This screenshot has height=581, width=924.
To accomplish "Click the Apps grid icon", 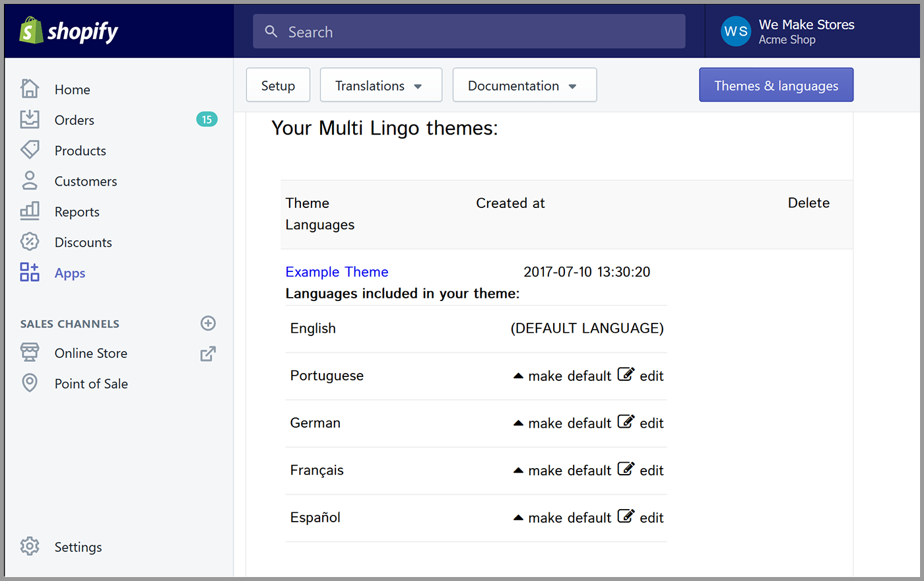I will [x=30, y=272].
